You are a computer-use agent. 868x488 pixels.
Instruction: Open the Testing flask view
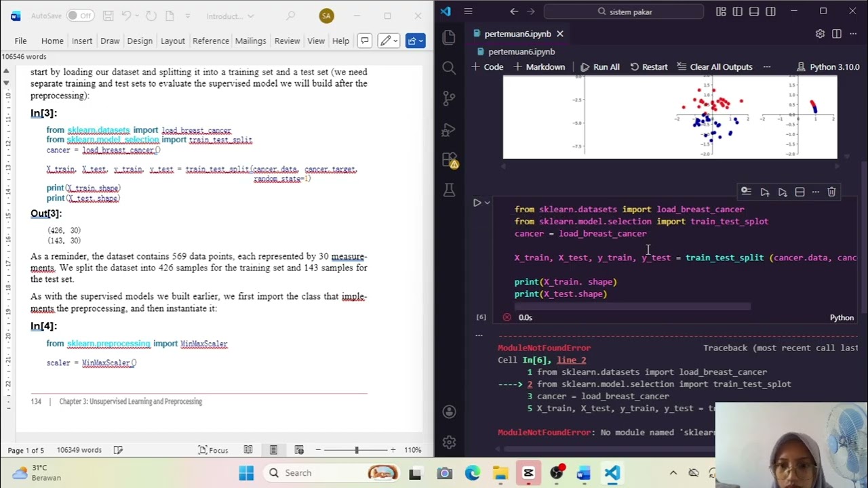click(449, 190)
